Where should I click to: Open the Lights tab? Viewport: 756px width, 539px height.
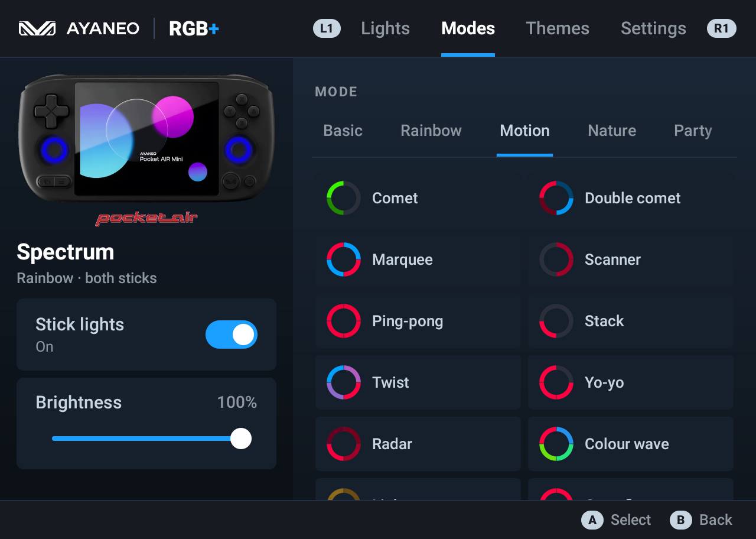click(x=386, y=28)
